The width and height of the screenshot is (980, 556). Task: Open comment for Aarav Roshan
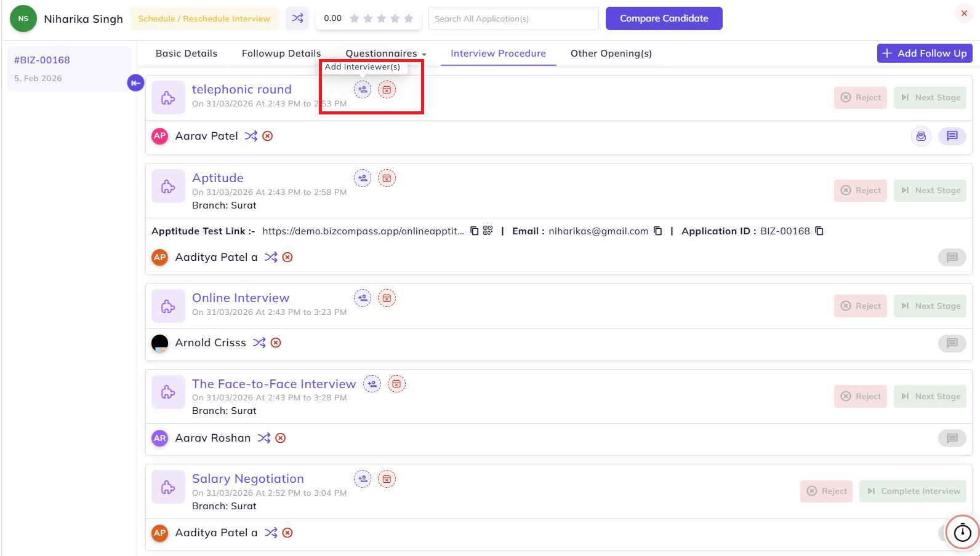(952, 438)
